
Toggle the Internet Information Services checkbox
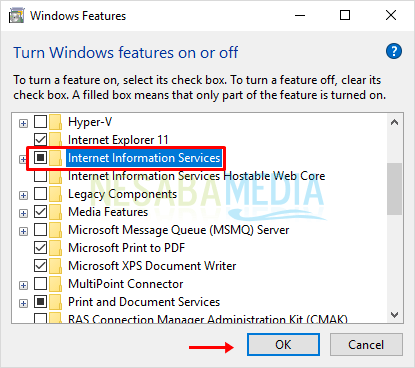pos(41,157)
